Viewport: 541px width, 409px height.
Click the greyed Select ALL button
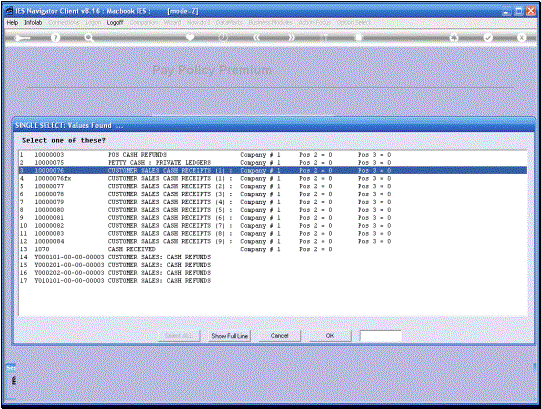179,336
